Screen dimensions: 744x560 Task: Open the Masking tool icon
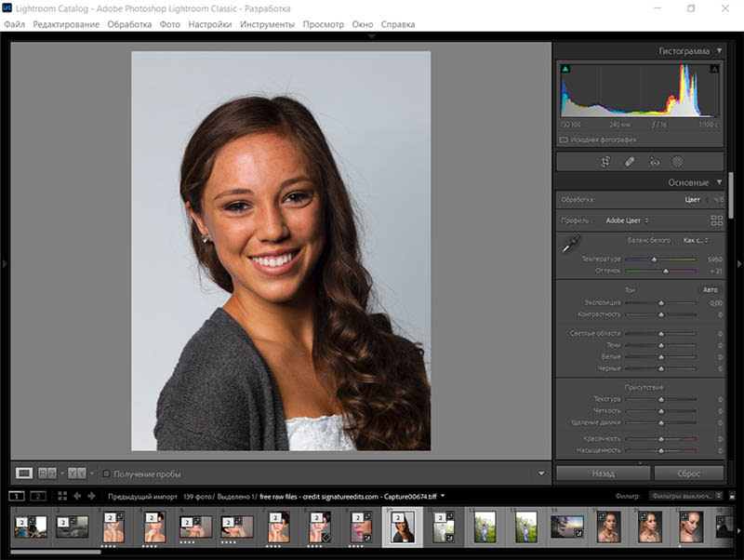(x=678, y=162)
